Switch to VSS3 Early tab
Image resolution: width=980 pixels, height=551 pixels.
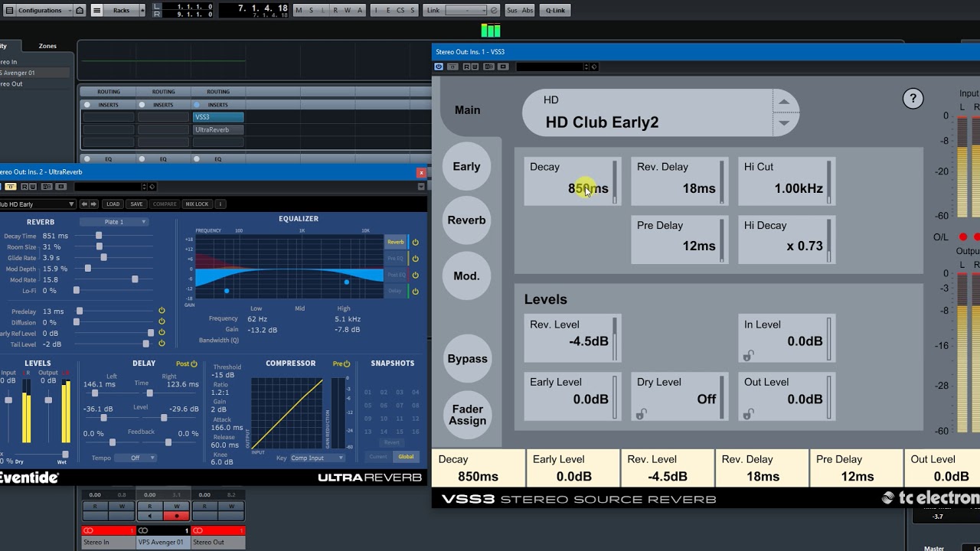point(466,167)
